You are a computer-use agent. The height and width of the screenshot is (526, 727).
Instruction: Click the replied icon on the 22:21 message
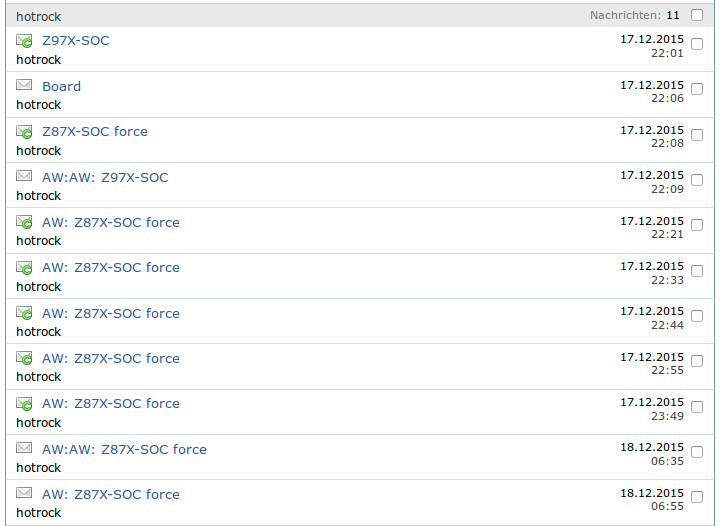coord(24,222)
